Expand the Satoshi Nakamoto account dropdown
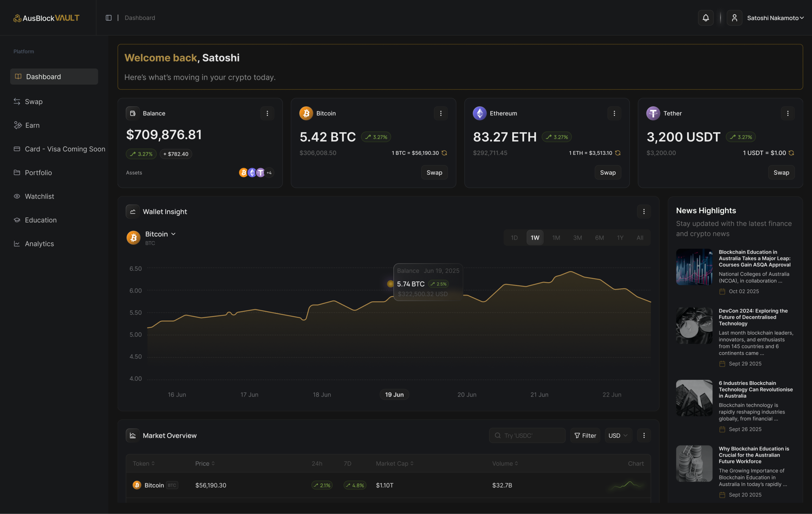 pos(802,18)
